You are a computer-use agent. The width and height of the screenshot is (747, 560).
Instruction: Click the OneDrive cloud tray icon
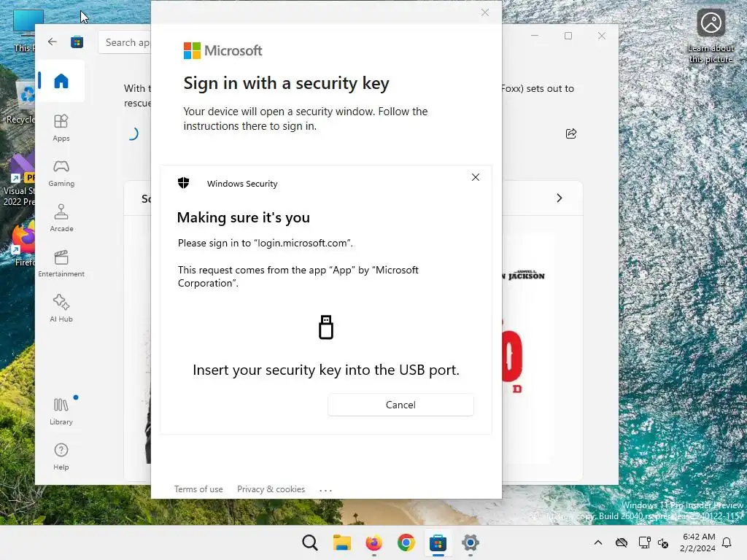pyautogui.click(x=622, y=542)
